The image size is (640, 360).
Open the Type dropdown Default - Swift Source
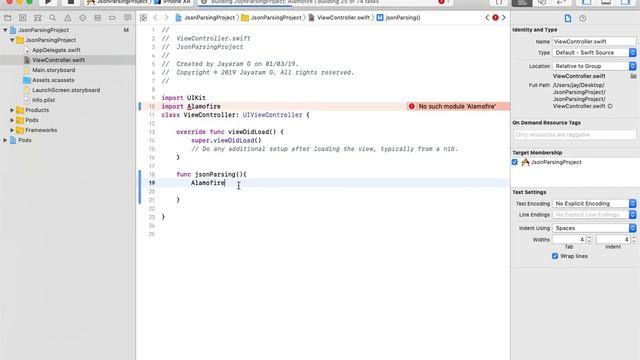pos(594,53)
